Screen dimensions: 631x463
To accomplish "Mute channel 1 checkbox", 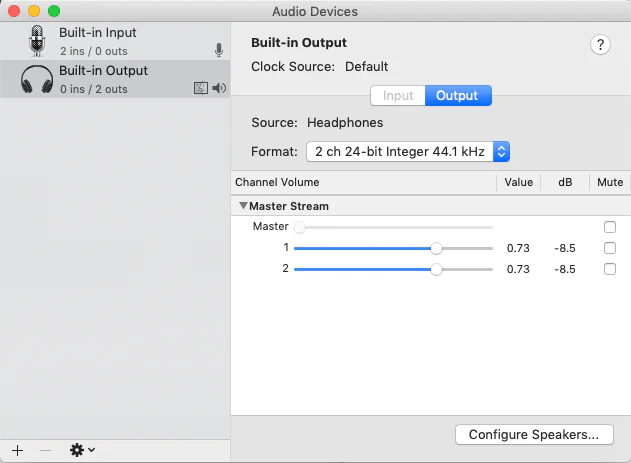I will (610, 248).
